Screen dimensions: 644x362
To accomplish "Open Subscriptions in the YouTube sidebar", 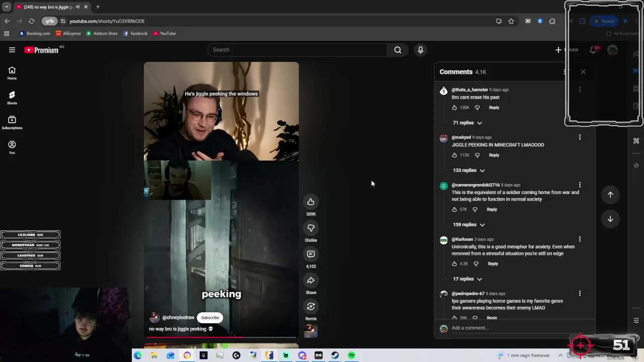I will point(12,123).
